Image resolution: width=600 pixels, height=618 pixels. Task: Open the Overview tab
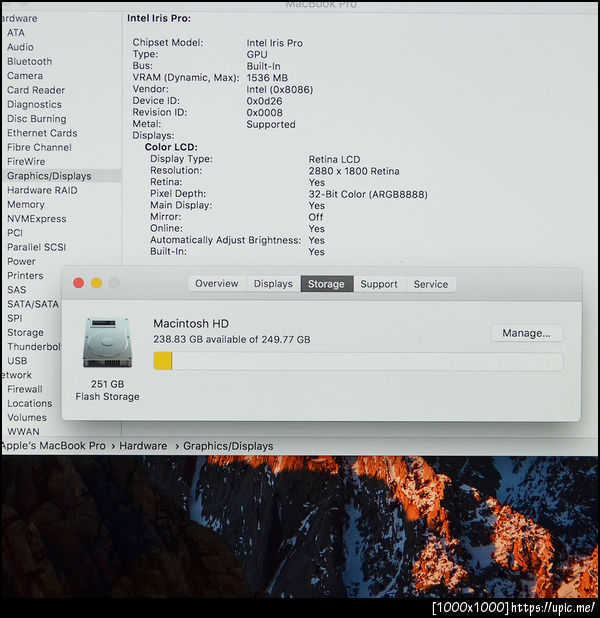tap(216, 284)
